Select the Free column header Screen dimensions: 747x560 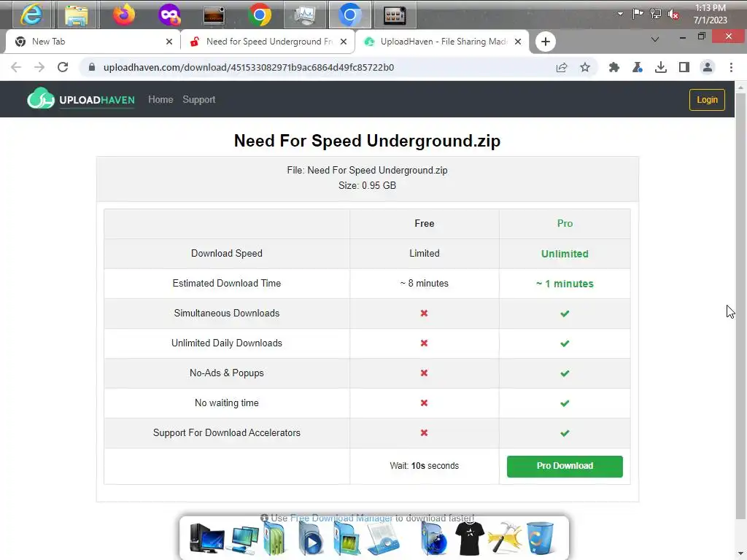(x=424, y=223)
